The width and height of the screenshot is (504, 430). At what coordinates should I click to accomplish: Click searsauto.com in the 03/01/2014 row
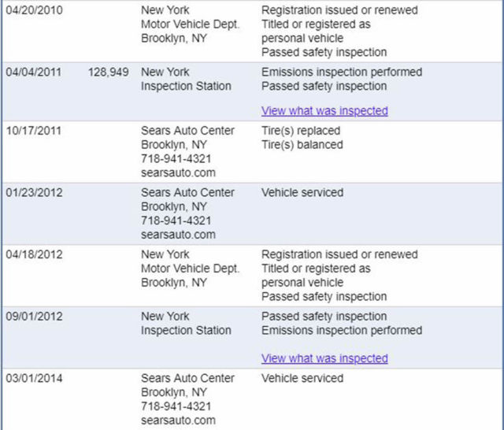click(x=178, y=421)
